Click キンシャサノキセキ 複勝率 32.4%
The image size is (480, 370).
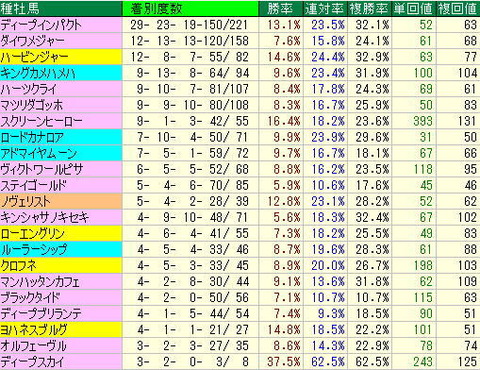tap(373, 217)
